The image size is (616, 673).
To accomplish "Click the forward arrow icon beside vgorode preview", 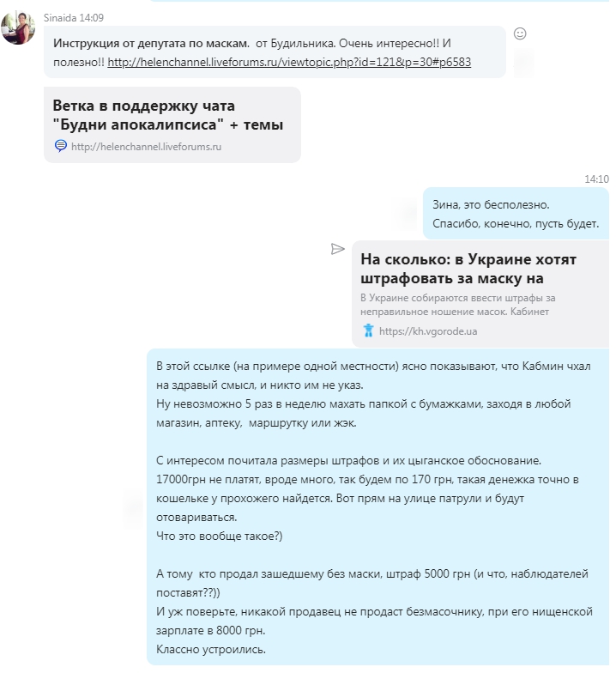I will click(x=338, y=249).
